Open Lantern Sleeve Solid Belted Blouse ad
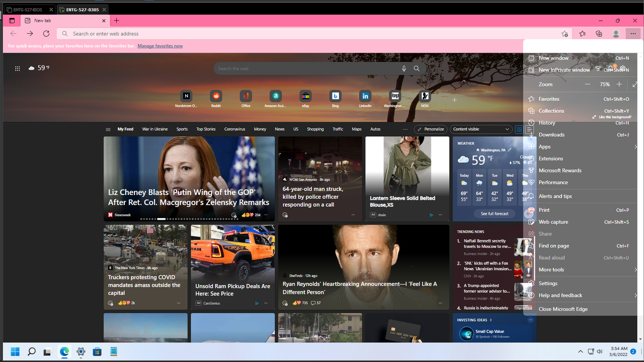The width and height of the screenshot is (644, 362). [403, 201]
